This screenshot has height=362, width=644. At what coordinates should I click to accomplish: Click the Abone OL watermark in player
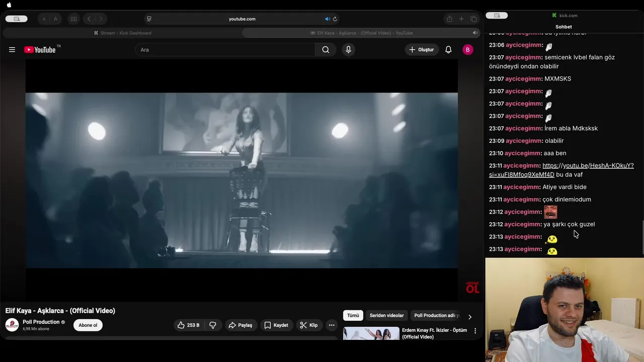click(472, 288)
